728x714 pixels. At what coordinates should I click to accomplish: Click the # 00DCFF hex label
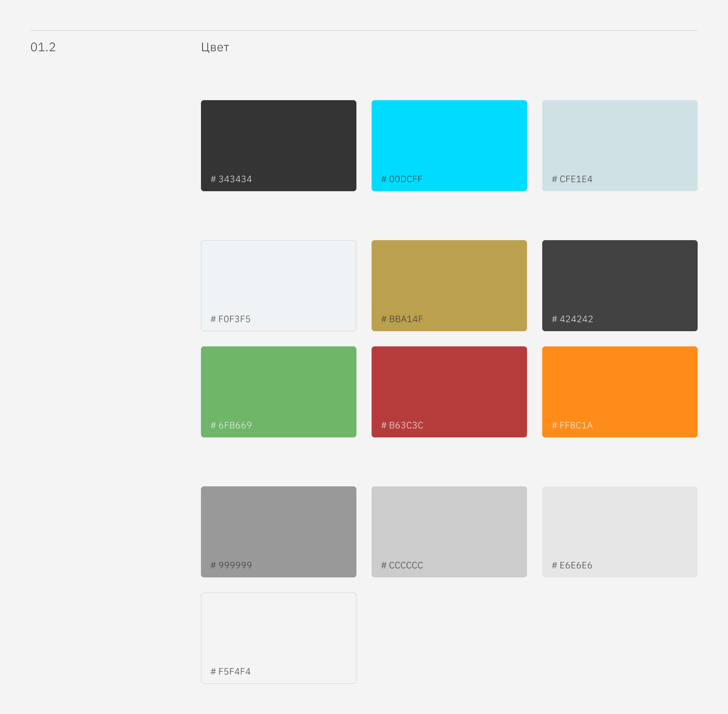click(402, 179)
